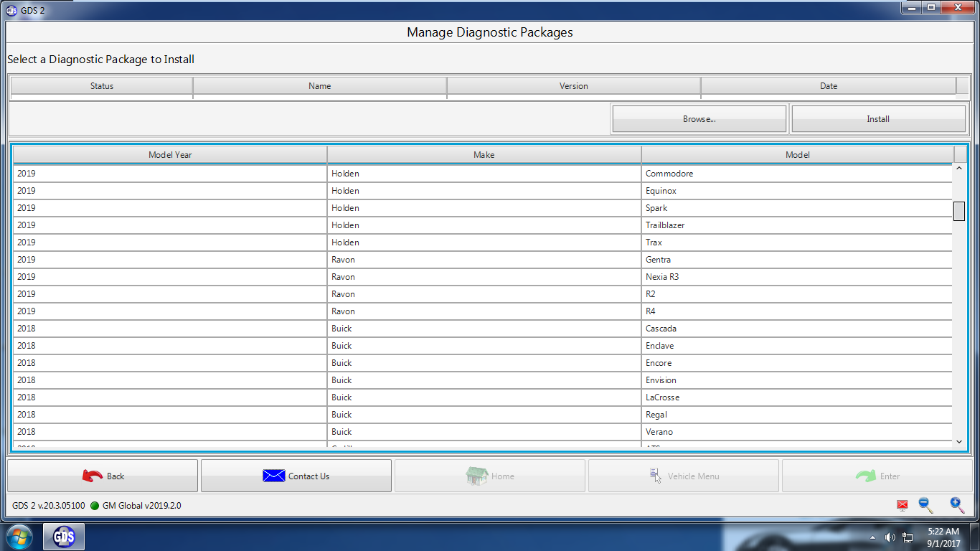980x551 pixels.
Task: Click the GDS 2 v.20.3.05100 version text
Action: (x=49, y=506)
